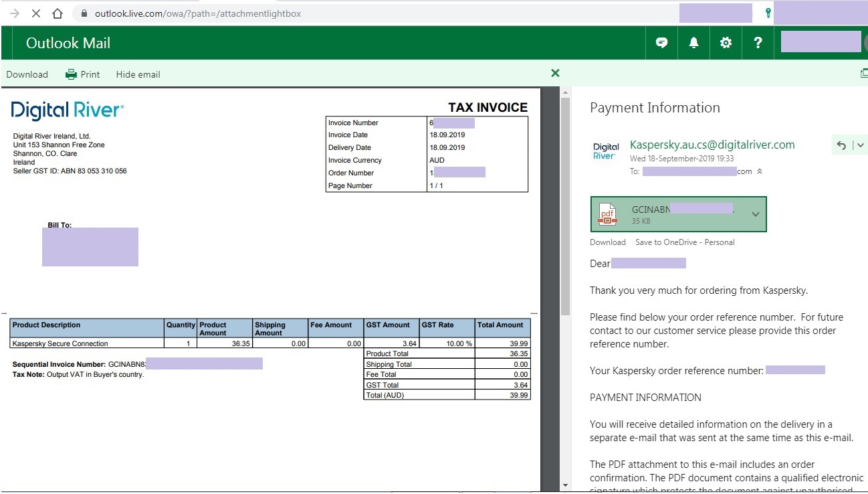
Task: Click the saved password key icon
Action: (768, 13)
